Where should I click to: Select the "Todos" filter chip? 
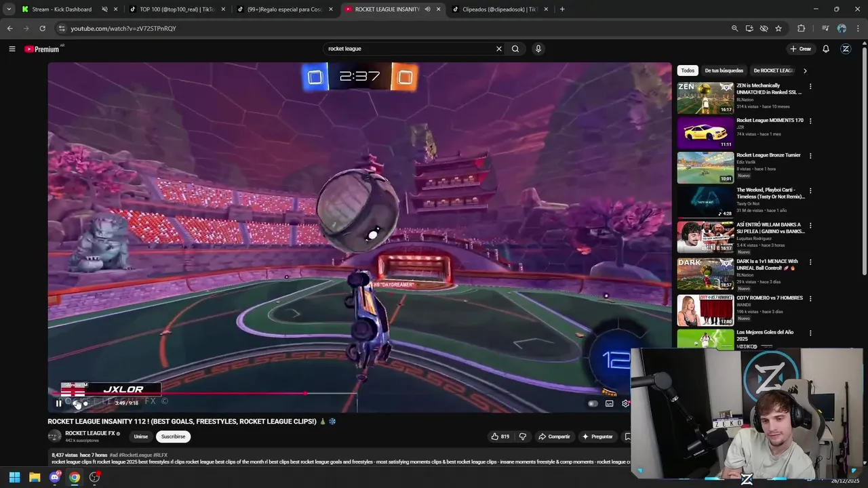tap(688, 70)
